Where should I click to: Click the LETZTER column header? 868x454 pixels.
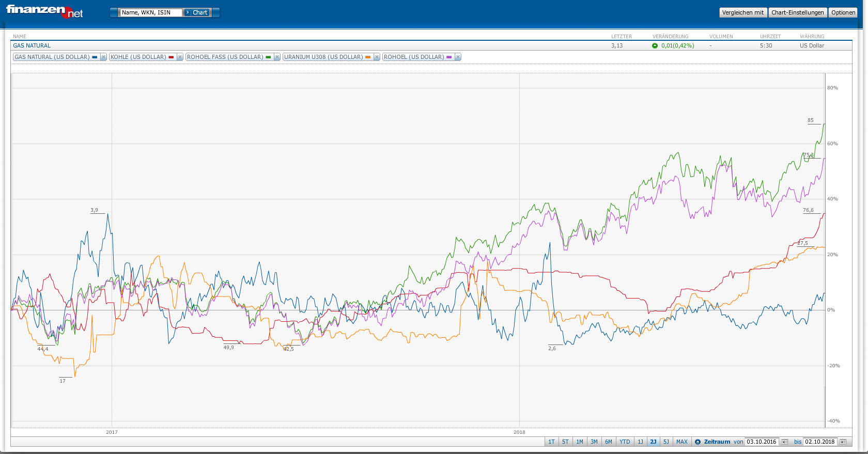point(622,37)
